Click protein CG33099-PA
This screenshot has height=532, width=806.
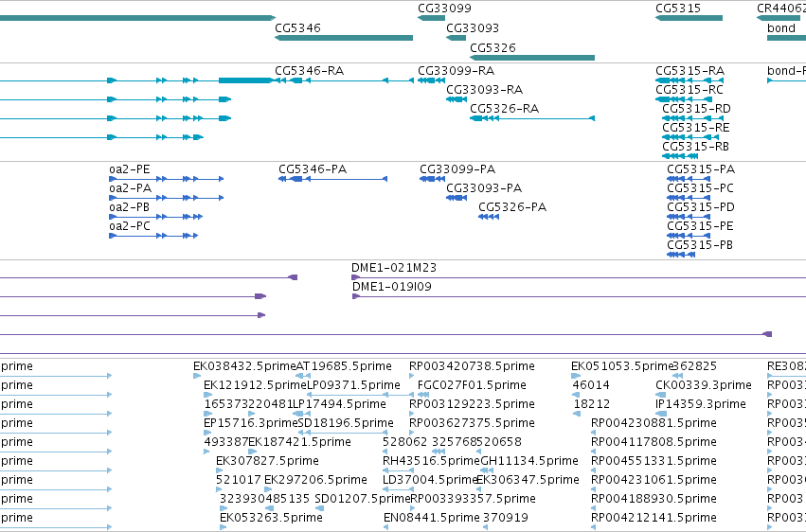432,179
